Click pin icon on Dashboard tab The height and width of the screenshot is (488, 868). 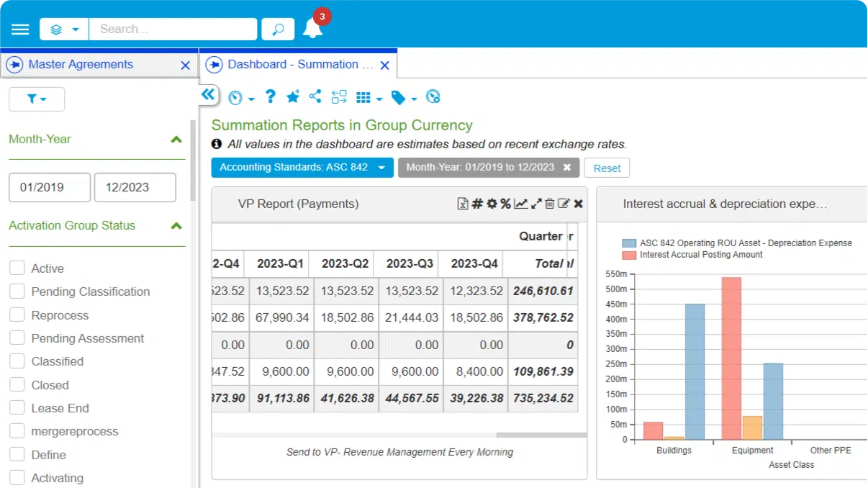214,65
